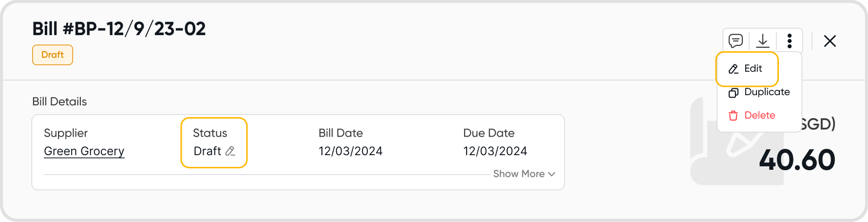The image size is (868, 222).
Task: Click the Bill Date value 12/03/2024
Action: (350, 151)
